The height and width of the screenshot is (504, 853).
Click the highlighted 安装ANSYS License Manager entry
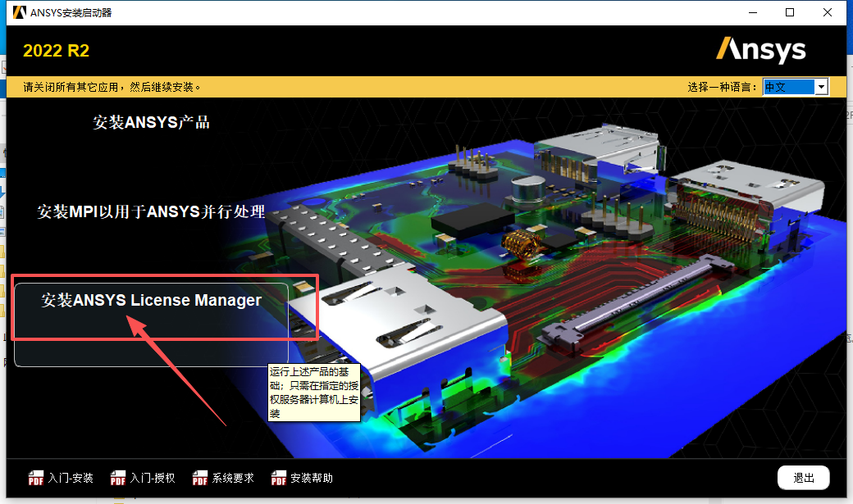151,300
